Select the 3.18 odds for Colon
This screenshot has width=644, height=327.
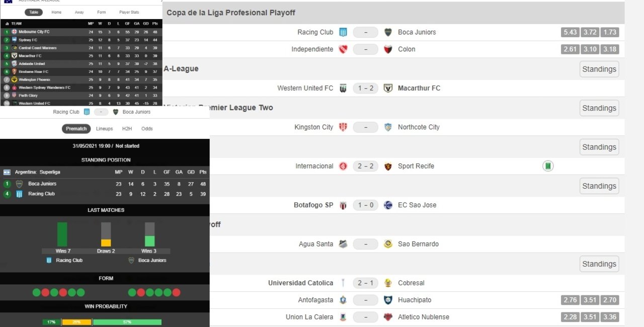(609, 49)
